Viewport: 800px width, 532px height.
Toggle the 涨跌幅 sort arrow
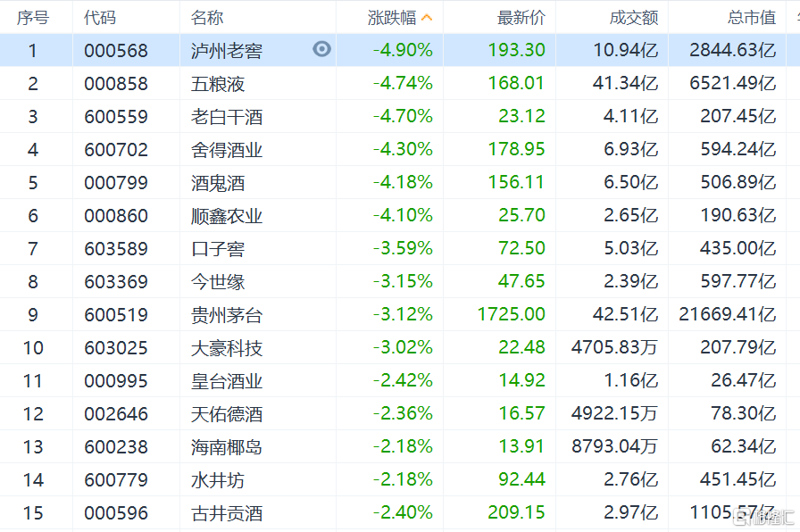(427, 18)
